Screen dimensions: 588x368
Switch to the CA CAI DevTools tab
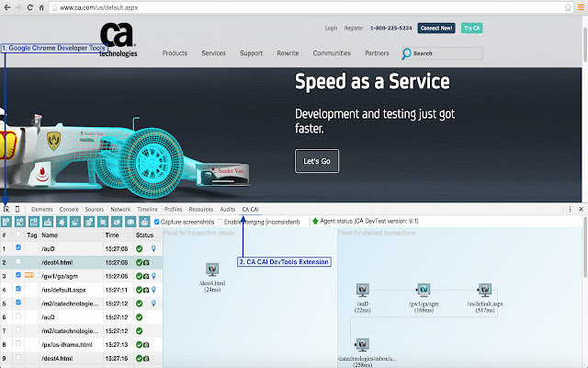tap(251, 209)
